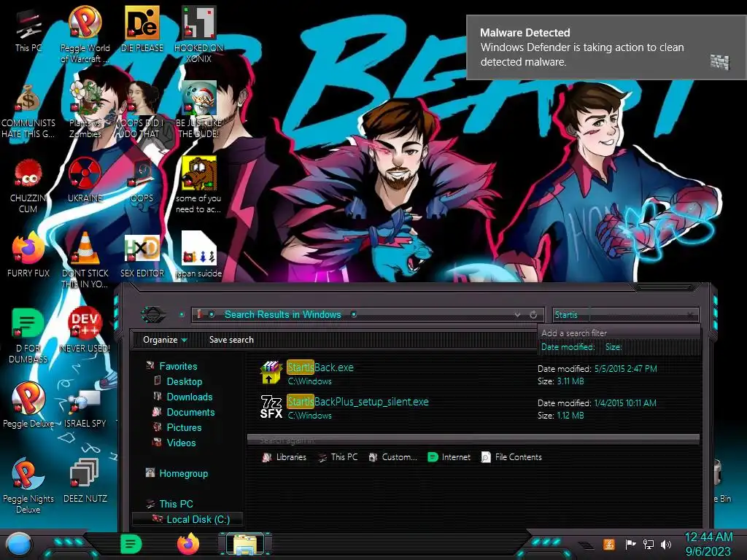
Task: Select the BE JUST LIKE THE DUDE icon
Action: pyautogui.click(x=198, y=109)
